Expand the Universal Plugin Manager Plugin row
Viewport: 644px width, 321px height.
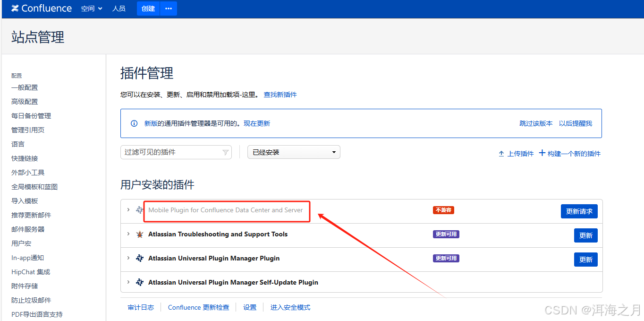click(x=128, y=258)
